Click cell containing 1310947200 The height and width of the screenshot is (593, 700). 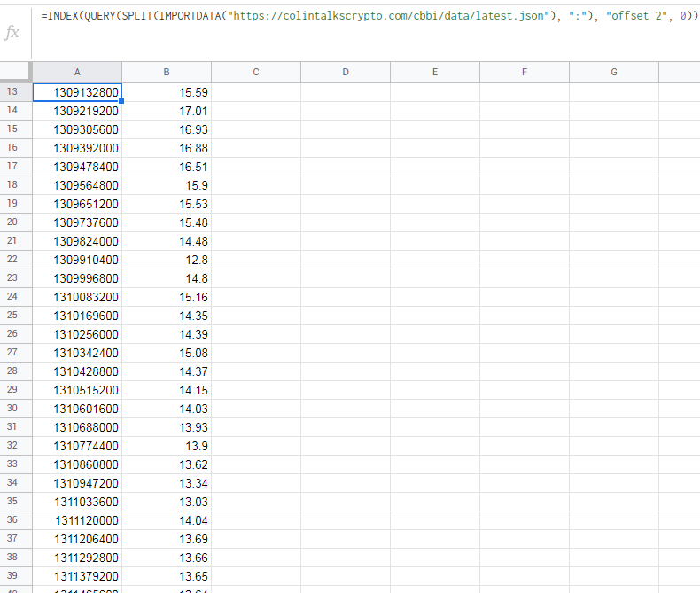(77, 483)
